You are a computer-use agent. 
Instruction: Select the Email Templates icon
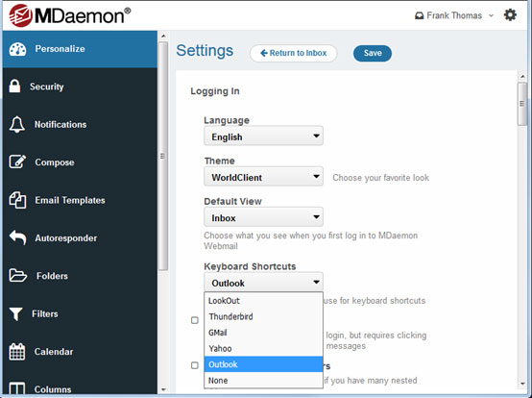click(x=17, y=200)
